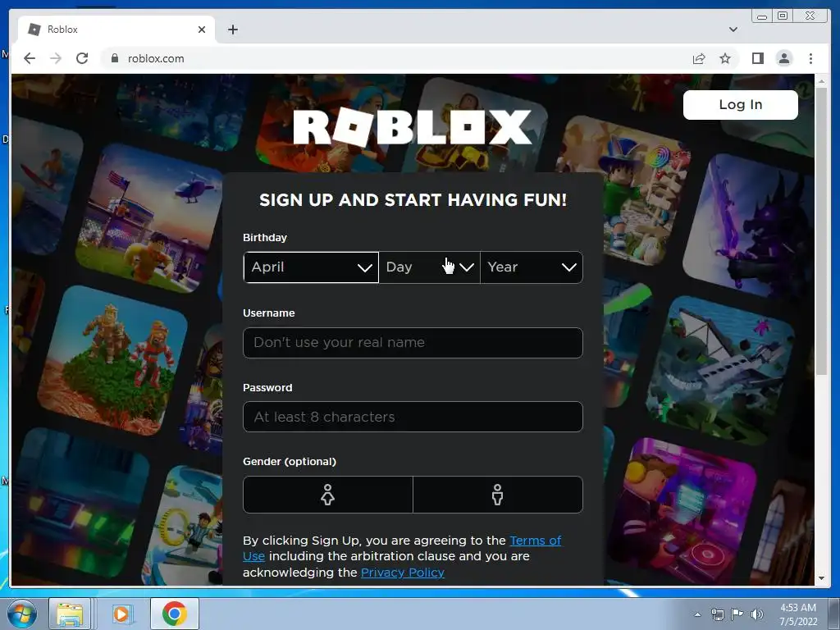
Task: Close the Roblox tab
Action: 202,30
